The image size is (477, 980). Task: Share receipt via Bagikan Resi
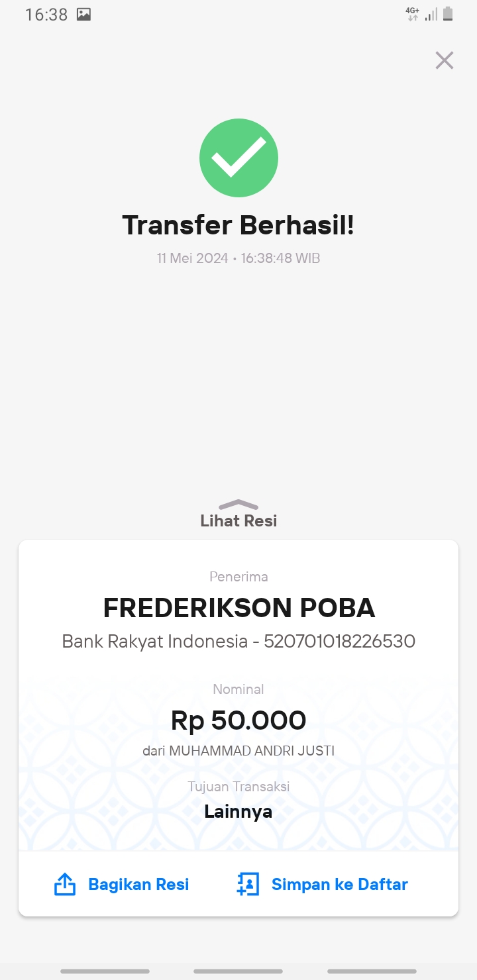click(121, 885)
